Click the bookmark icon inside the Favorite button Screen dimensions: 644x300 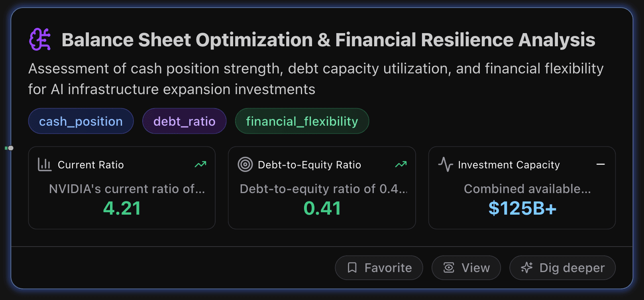tap(352, 268)
